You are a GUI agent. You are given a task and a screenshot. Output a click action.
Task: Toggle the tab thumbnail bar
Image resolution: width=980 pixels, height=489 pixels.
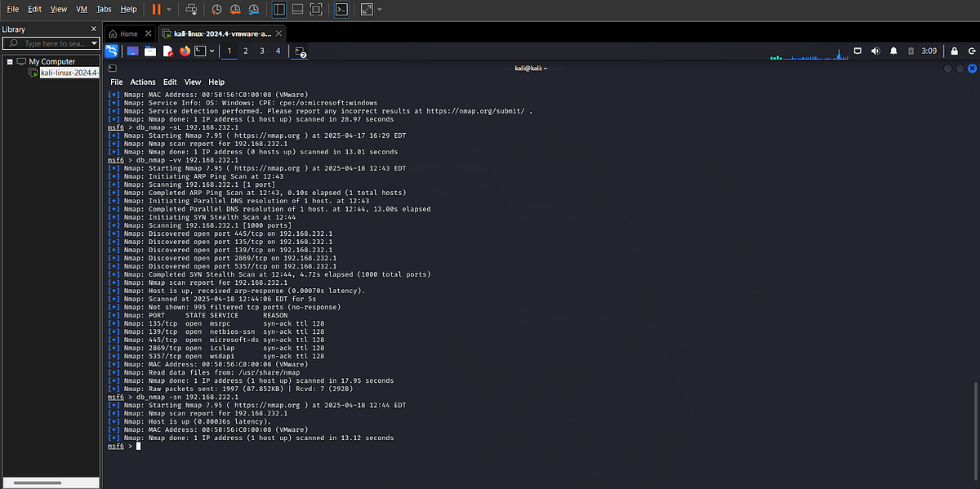pyautogui.click(x=297, y=9)
